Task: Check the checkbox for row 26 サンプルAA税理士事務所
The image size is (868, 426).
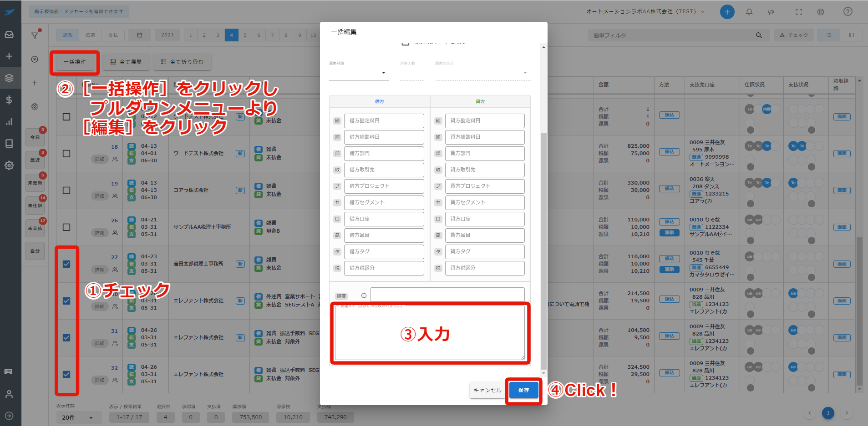Action: (66, 227)
